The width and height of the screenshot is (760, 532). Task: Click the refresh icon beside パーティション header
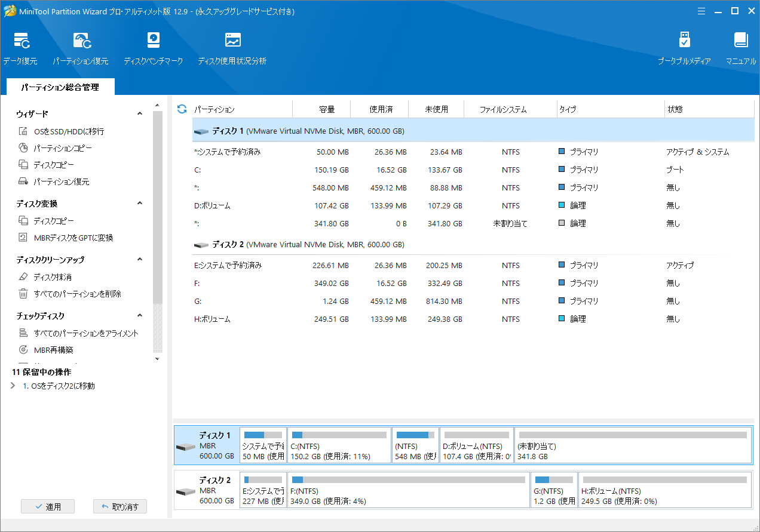(182, 109)
